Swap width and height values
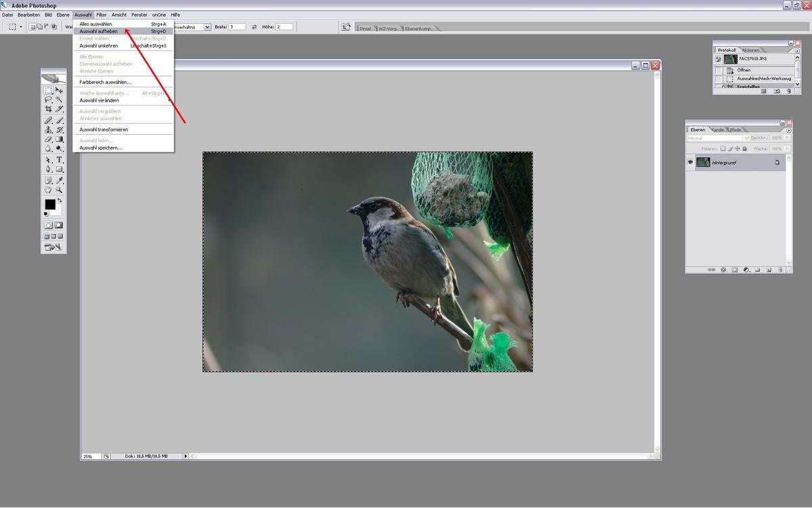 pos(254,27)
